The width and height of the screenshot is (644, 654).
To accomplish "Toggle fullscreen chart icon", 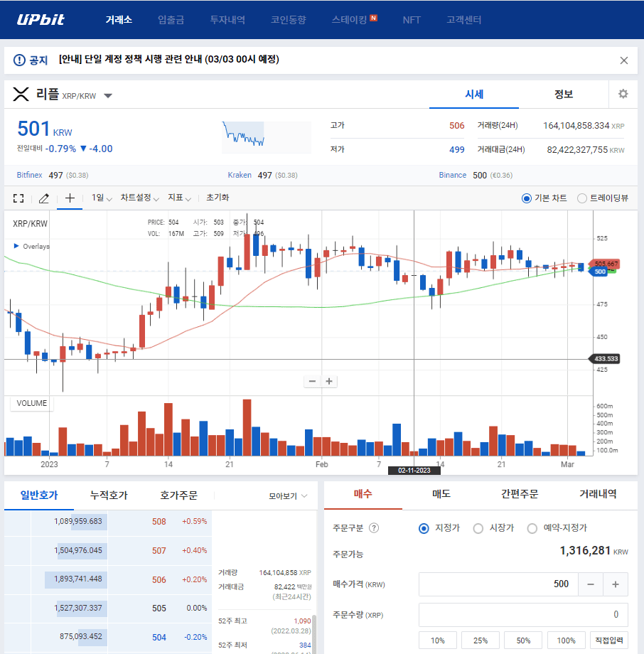I will 18,198.
